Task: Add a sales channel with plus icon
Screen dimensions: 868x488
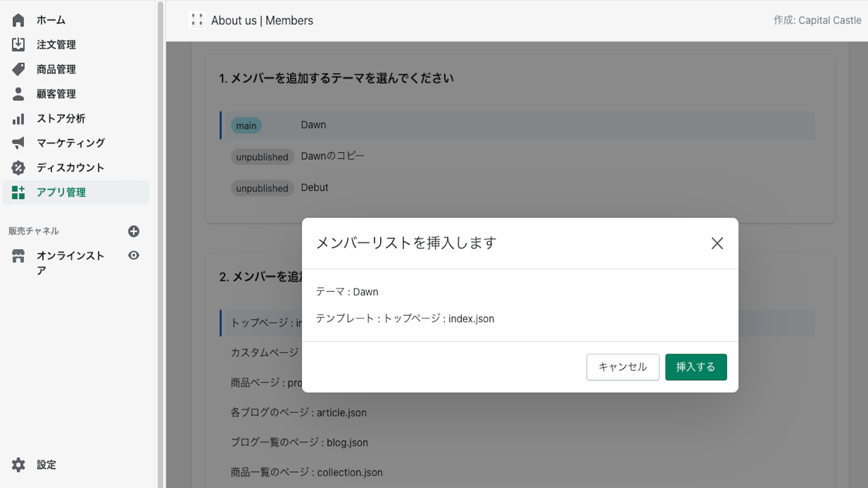Action: pyautogui.click(x=133, y=232)
